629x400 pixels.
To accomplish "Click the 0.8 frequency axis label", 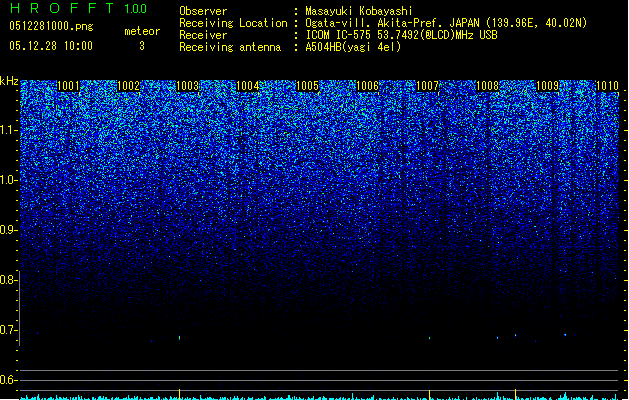I will point(9,280).
